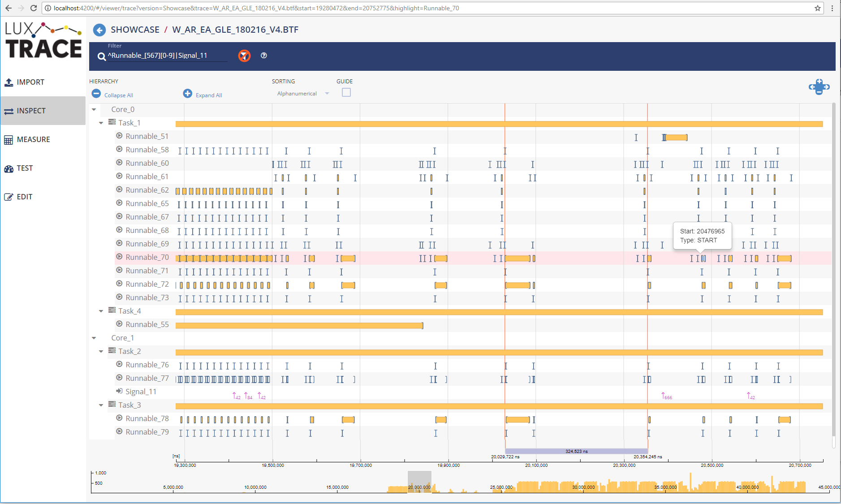Click the search magnifier icon in filter bar
841x504 pixels.
point(102,56)
